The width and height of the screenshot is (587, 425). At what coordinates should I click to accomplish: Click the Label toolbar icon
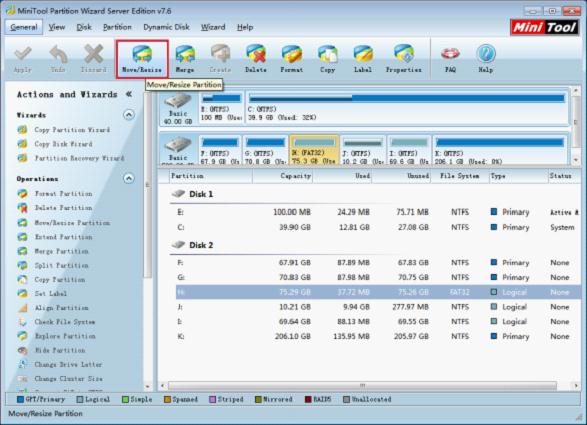[363, 59]
